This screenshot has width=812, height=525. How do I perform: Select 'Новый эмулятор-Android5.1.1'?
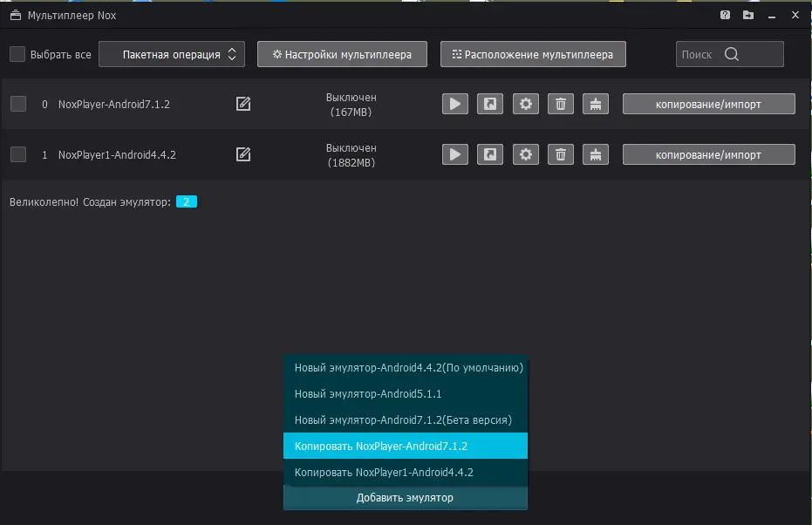click(x=405, y=393)
